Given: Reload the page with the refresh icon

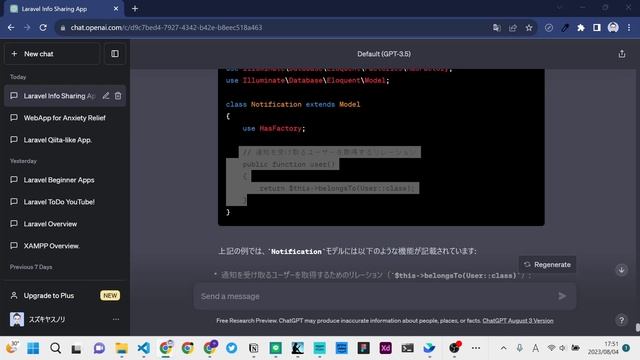Looking at the screenshot, I should pyautogui.click(x=43, y=28).
